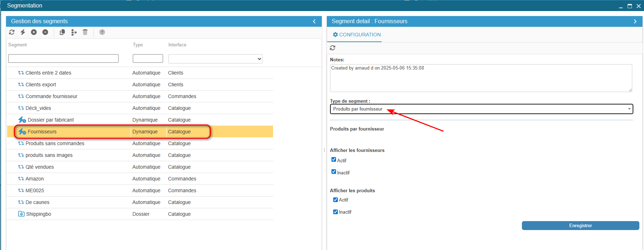The image size is (644, 250).
Task: Click the plus circle icon to add a segment
Action: [x=34, y=32]
